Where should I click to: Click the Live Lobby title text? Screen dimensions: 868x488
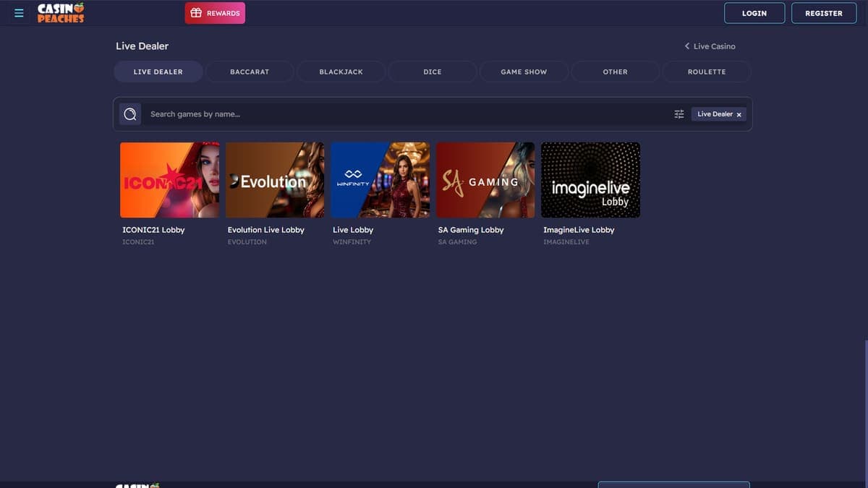pos(353,230)
